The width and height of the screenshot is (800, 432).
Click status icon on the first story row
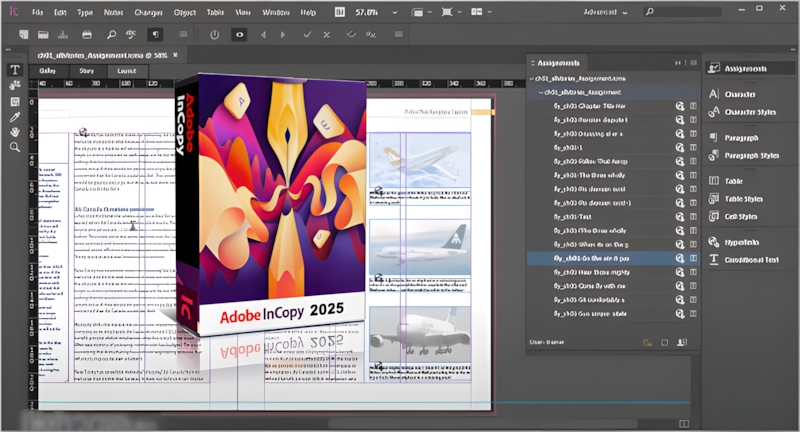click(x=680, y=106)
